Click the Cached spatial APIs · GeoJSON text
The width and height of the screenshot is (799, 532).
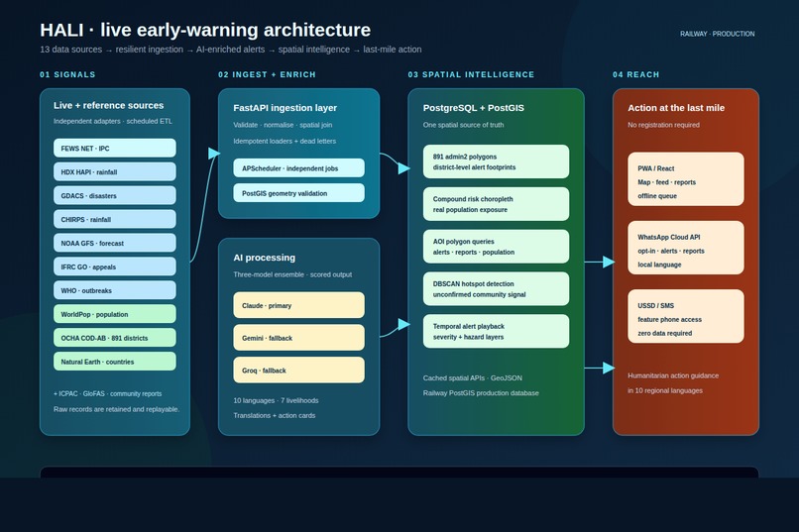473,377
